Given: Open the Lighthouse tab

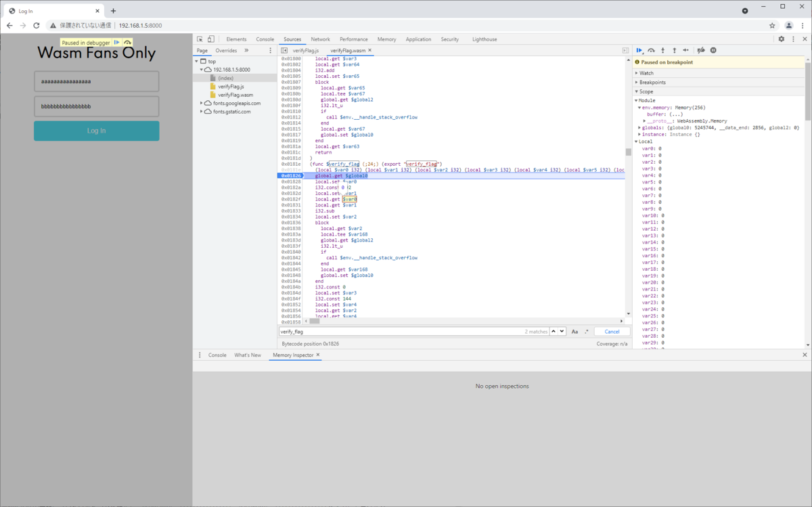Looking at the screenshot, I should pyautogui.click(x=484, y=39).
